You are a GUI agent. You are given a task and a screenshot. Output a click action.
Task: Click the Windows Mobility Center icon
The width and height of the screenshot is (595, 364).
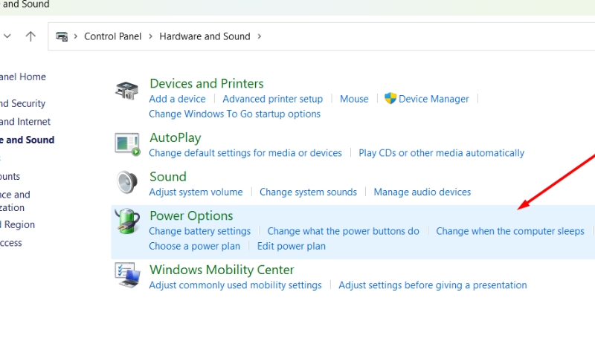point(127,276)
